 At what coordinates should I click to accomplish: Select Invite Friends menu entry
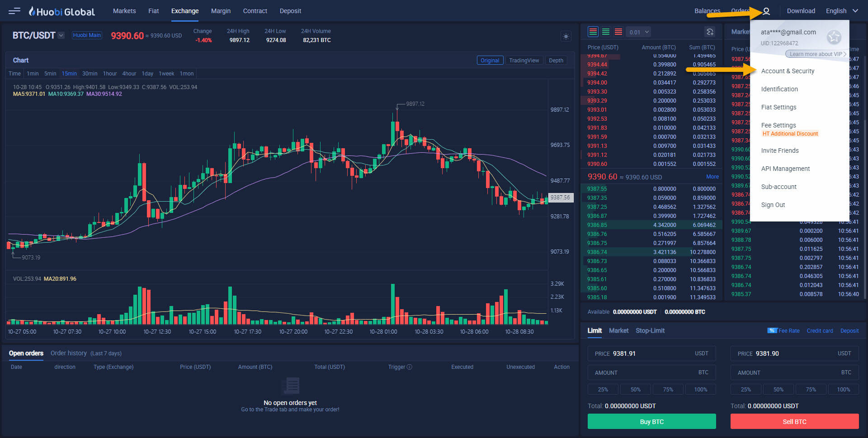tap(780, 151)
